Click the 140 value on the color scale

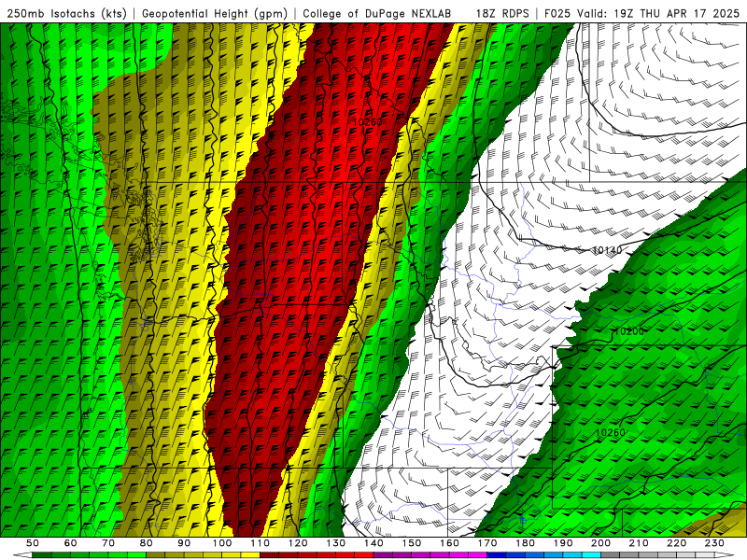373,543
